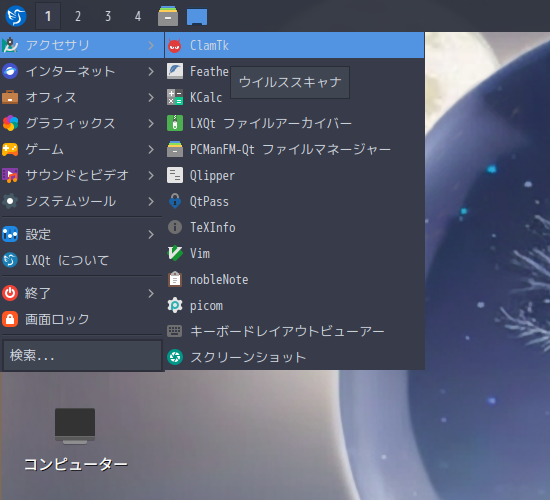Open the グラフィックス menu category
The width and height of the screenshot is (550, 500).
[x=82, y=123]
